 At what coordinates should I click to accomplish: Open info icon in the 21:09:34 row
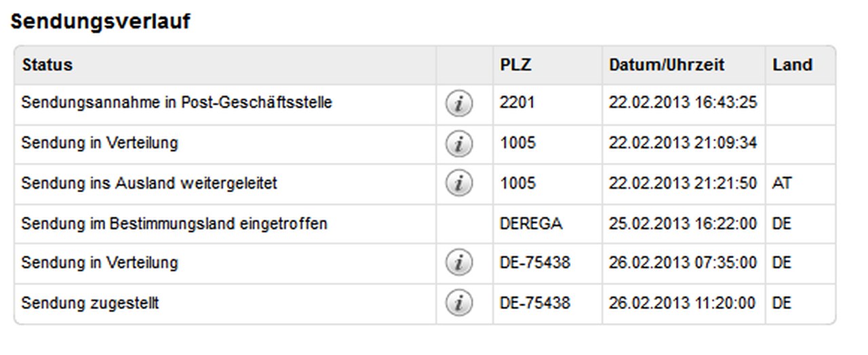pos(458,144)
